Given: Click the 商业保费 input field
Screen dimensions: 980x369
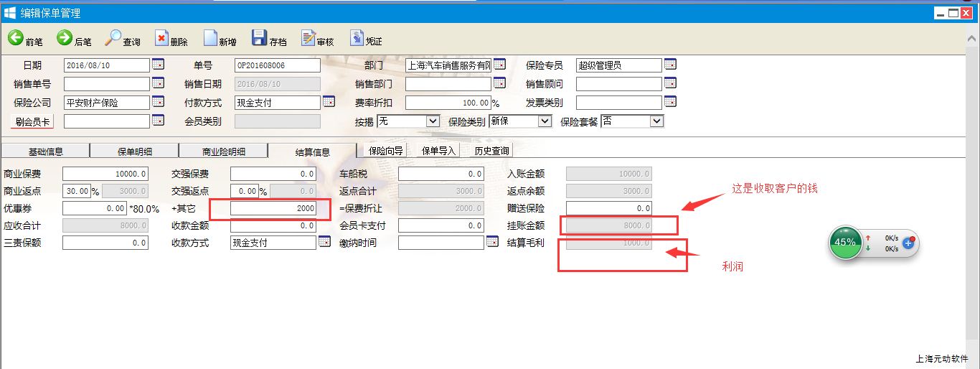Looking at the screenshot, I should (105, 174).
